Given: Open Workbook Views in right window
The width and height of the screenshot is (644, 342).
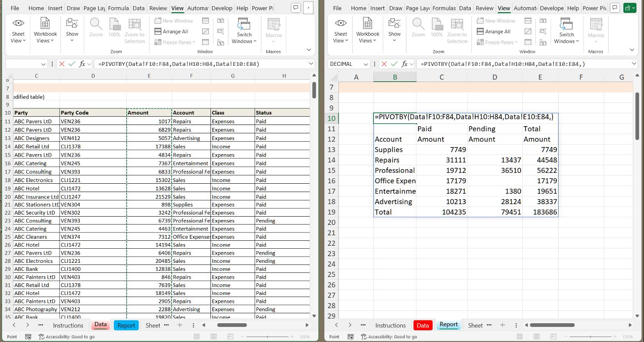Looking at the screenshot, I should (368, 30).
